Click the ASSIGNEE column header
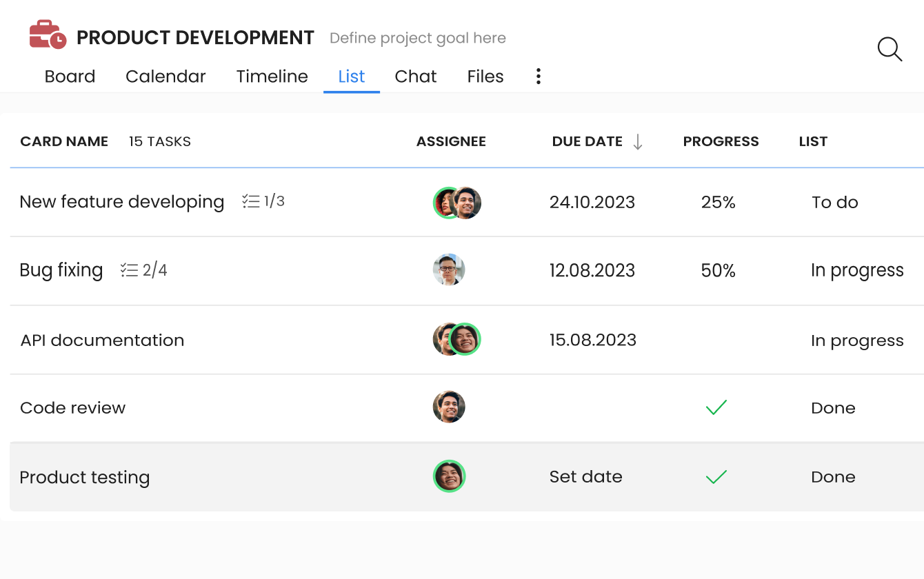This screenshot has width=924, height=579. tap(451, 141)
